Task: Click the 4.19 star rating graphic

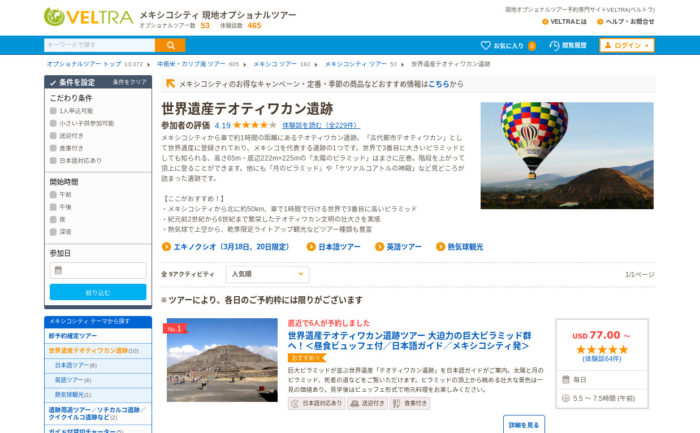Action: coord(254,125)
